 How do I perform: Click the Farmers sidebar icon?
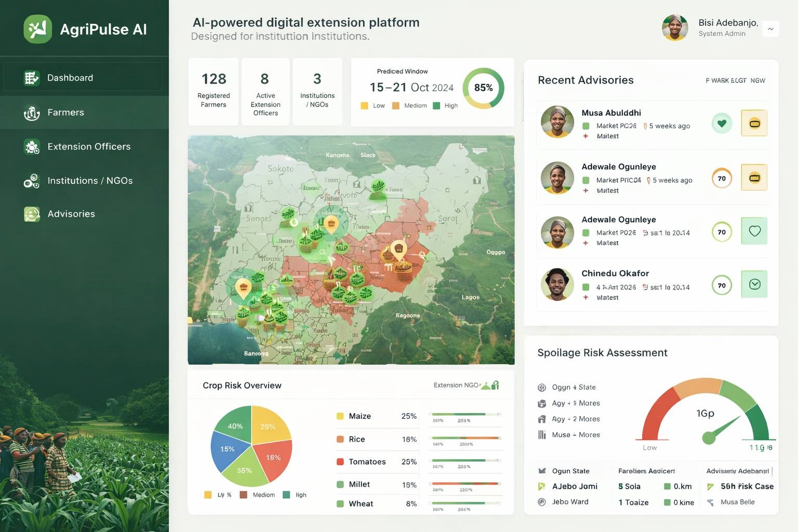(x=32, y=112)
